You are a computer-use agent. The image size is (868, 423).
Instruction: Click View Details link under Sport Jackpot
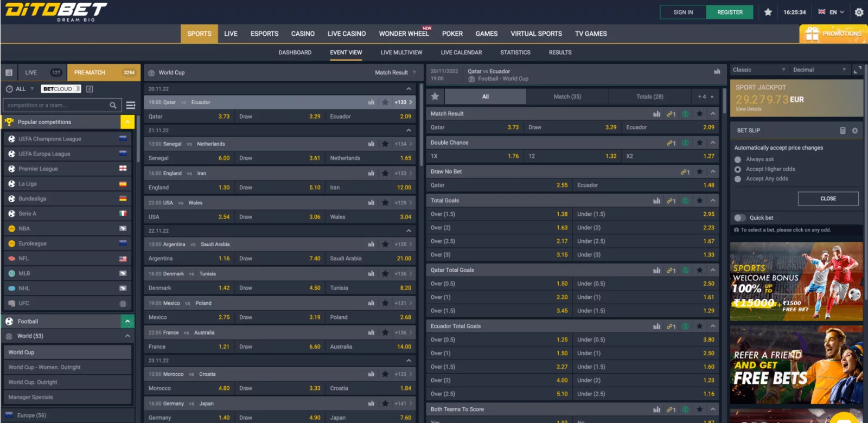[748, 109]
